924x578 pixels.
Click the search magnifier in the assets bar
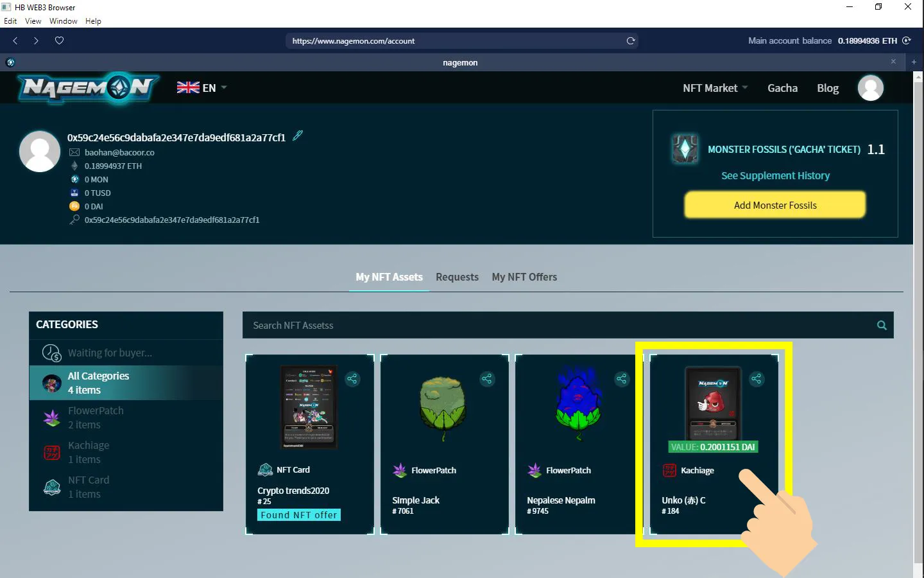click(882, 325)
